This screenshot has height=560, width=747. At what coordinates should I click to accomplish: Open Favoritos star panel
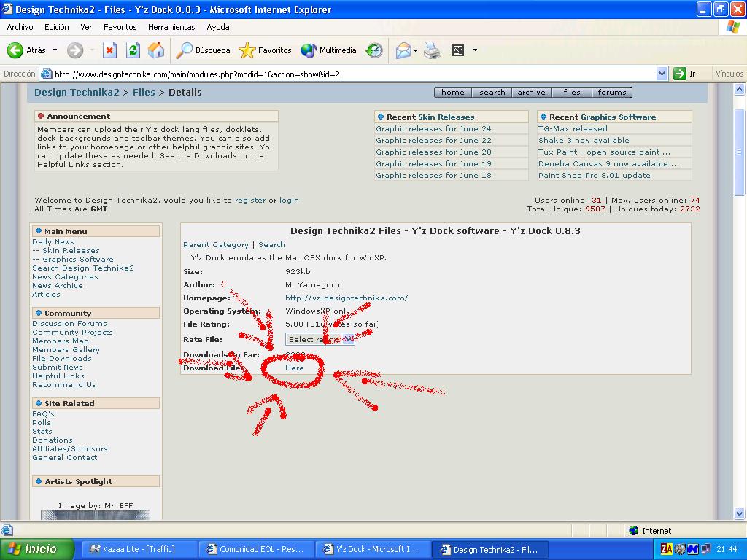[x=265, y=50]
